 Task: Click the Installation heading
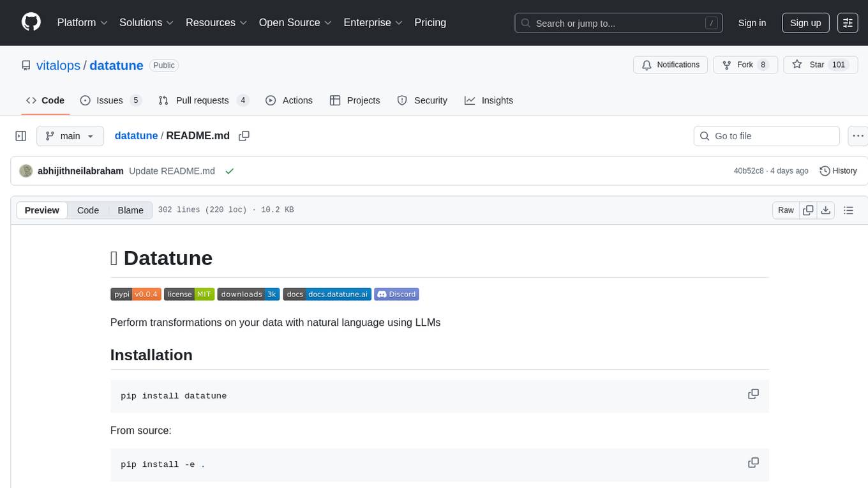pos(151,355)
